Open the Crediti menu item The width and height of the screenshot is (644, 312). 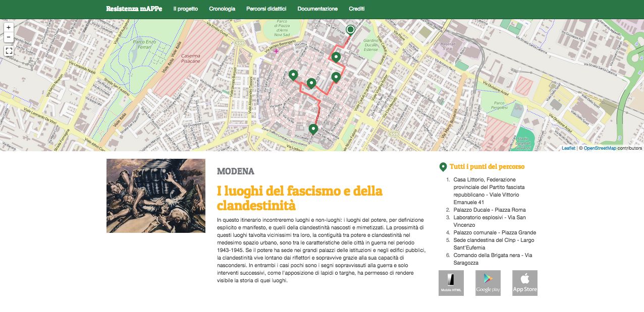click(357, 9)
